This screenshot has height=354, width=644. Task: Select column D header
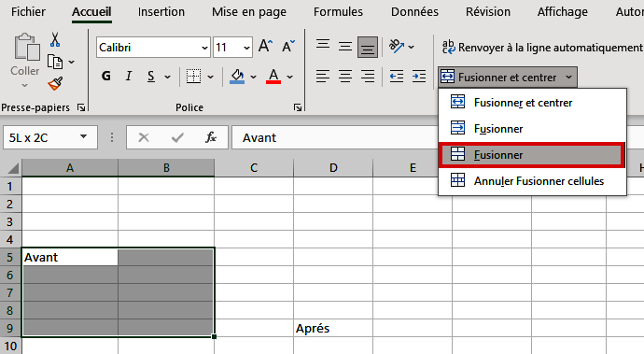pyautogui.click(x=333, y=168)
